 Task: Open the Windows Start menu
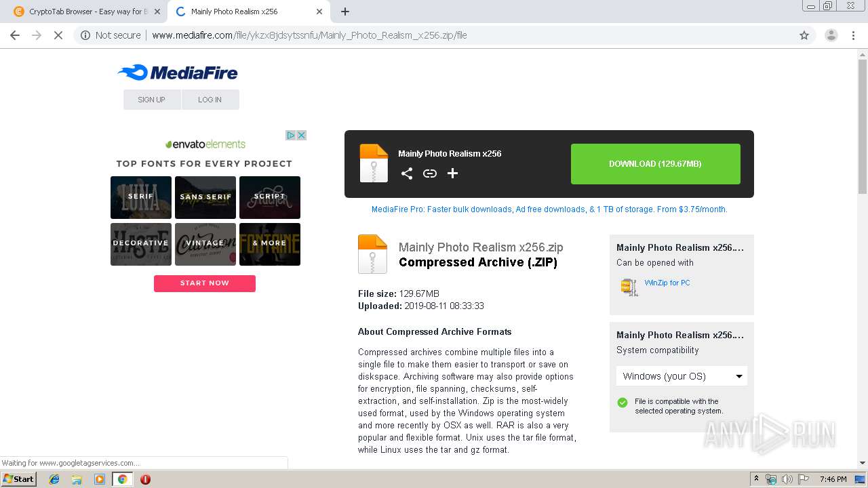[19, 479]
